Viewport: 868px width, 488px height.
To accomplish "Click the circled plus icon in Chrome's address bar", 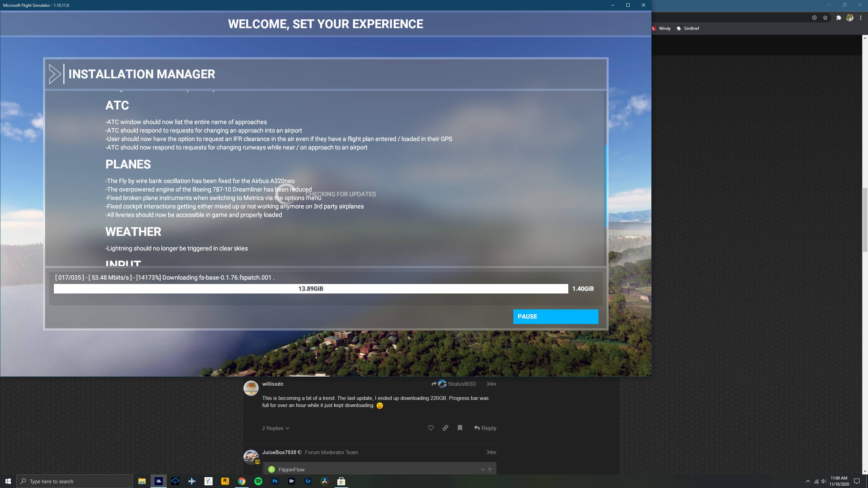I will [814, 18].
